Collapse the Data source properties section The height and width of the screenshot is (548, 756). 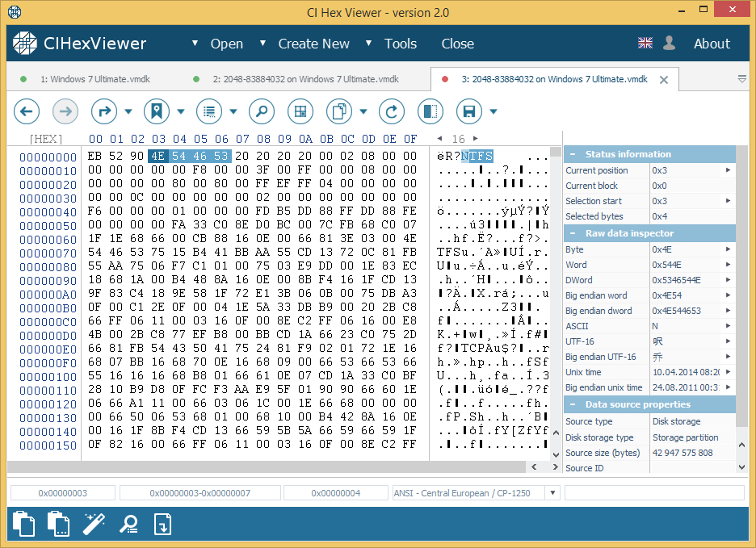[x=573, y=404]
